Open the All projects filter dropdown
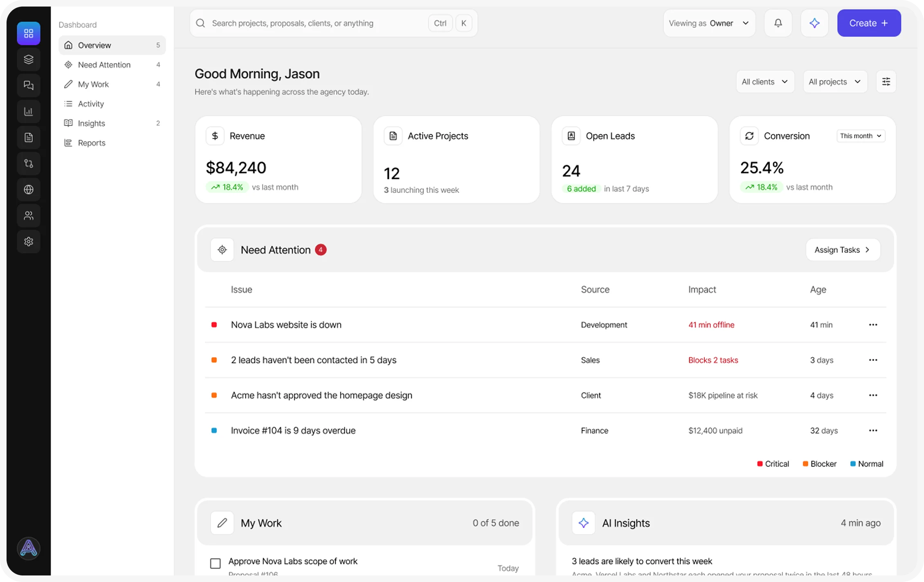The width and height of the screenshot is (924, 582). point(835,82)
